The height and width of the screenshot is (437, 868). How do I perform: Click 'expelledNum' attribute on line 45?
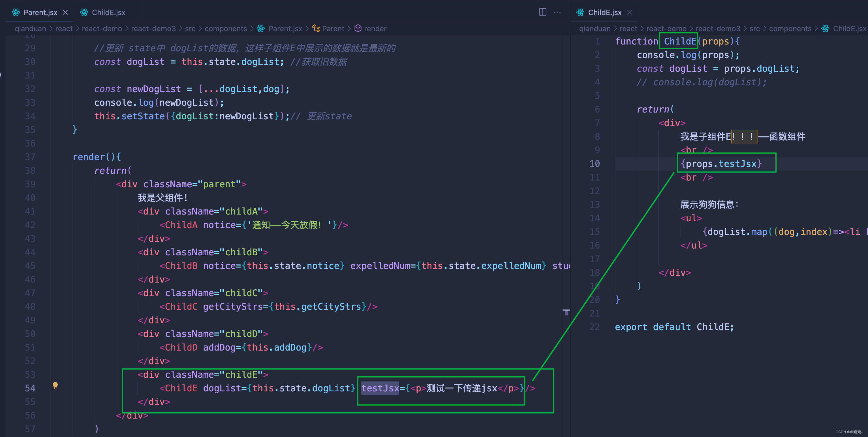pyautogui.click(x=380, y=266)
